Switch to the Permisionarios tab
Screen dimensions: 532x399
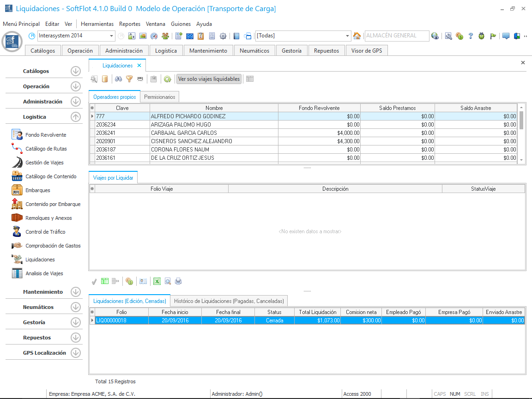(159, 97)
